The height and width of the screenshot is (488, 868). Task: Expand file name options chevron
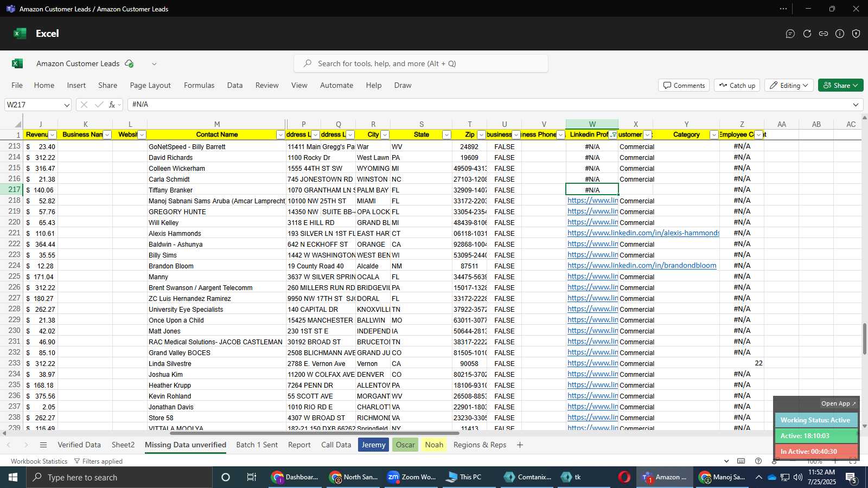click(154, 64)
